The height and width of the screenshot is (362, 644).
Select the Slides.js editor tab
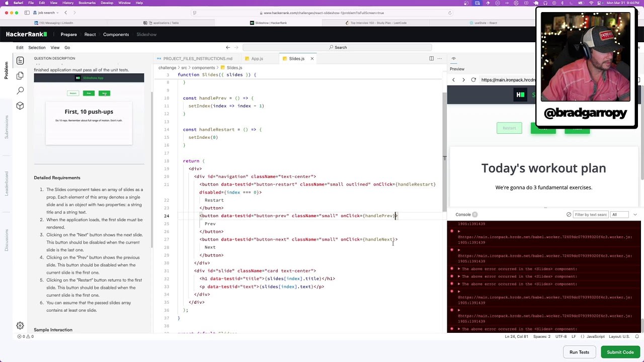pos(293,59)
